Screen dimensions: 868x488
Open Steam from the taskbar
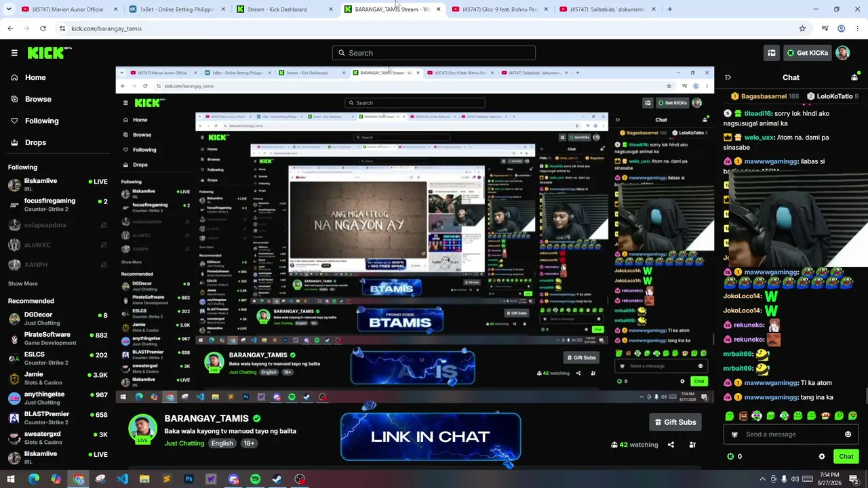point(277,479)
